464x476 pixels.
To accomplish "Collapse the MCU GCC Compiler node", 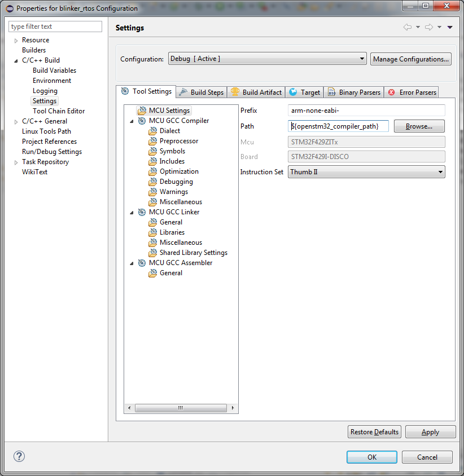I will tap(132, 121).
